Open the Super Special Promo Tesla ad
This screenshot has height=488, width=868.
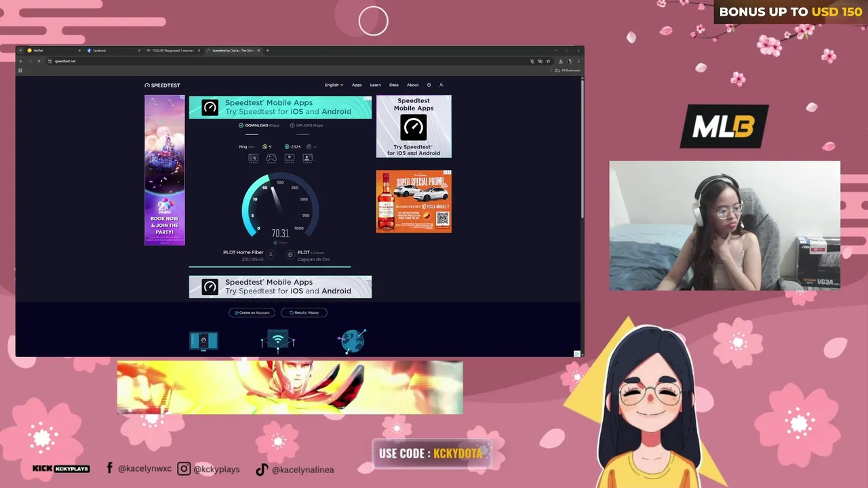[414, 201]
